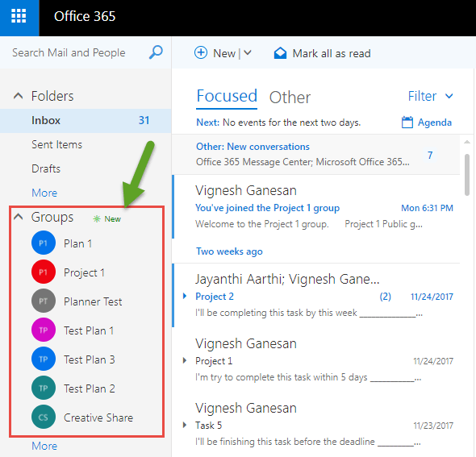
Task: Click the blue Test Plan 3 avatar
Action: click(44, 359)
